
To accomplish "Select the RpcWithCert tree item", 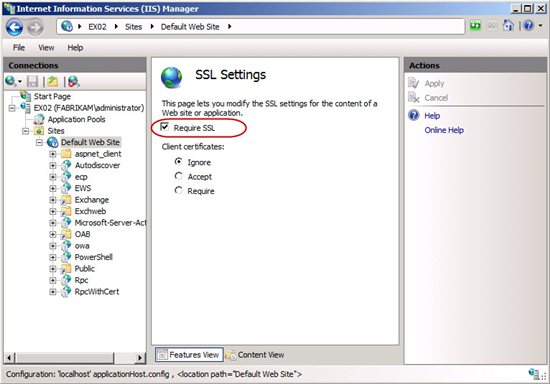I will click(97, 292).
